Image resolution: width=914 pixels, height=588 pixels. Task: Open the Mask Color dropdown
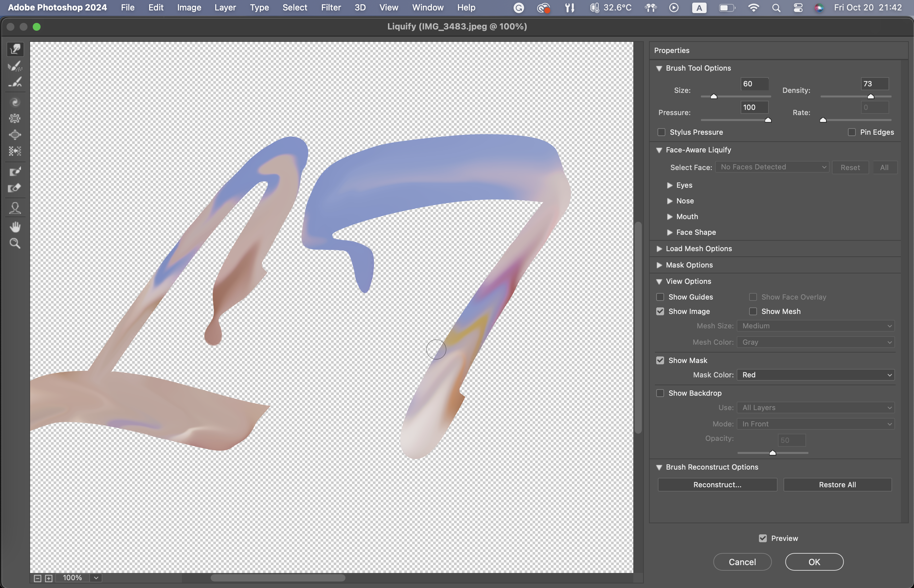[816, 375]
